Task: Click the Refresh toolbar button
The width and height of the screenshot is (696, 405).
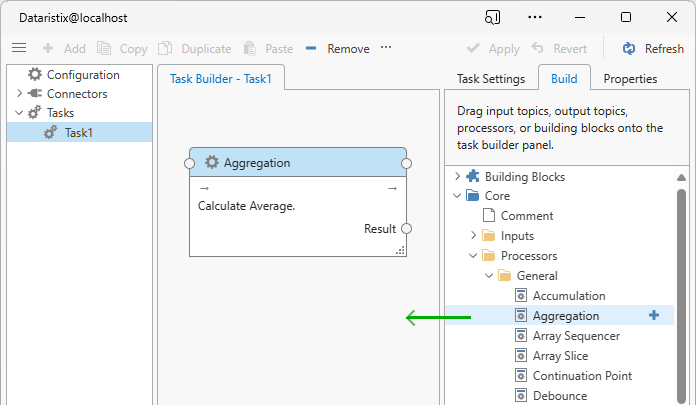Action: 653,48
